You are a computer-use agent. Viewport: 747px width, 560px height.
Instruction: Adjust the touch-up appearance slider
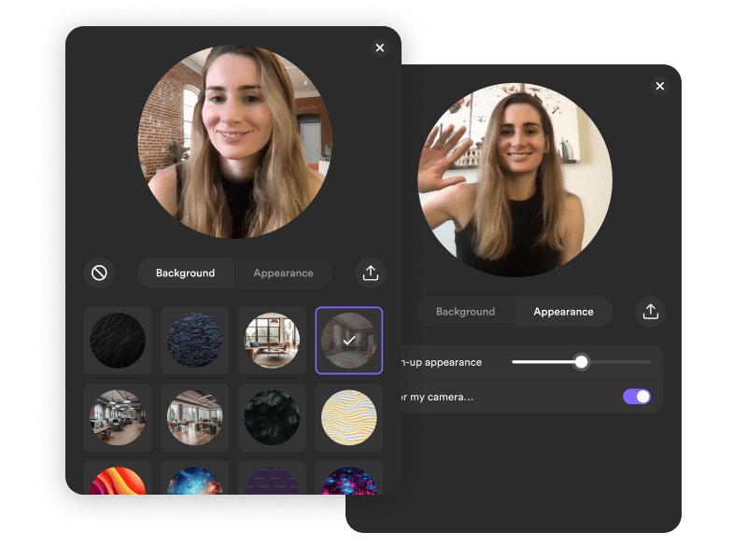pos(581,361)
